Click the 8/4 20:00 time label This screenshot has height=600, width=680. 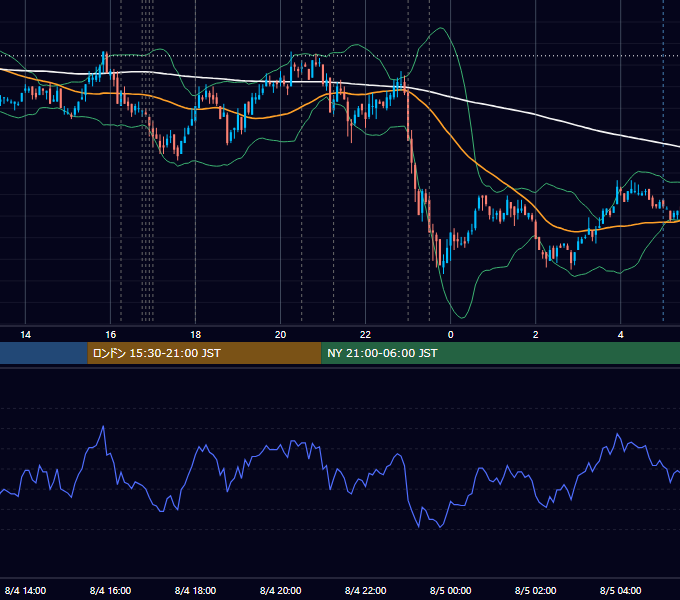(281, 590)
